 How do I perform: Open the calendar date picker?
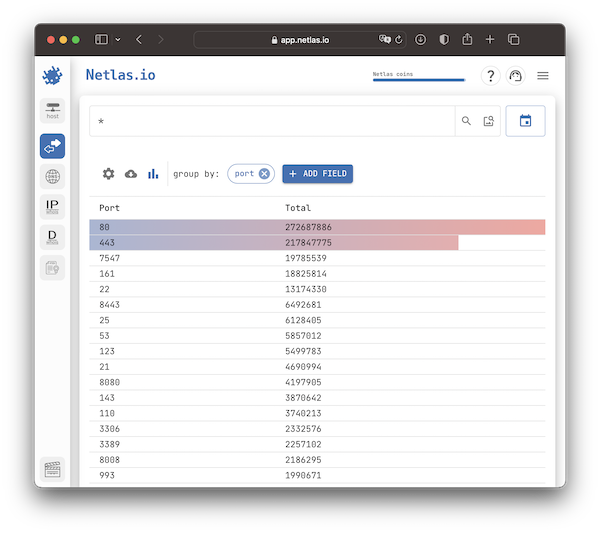(x=525, y=121)
